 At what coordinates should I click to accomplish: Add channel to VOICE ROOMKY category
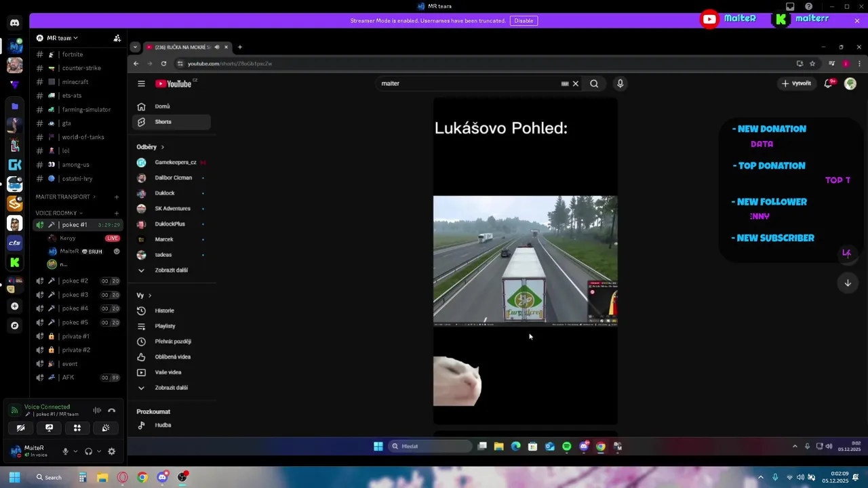point(117,213)
